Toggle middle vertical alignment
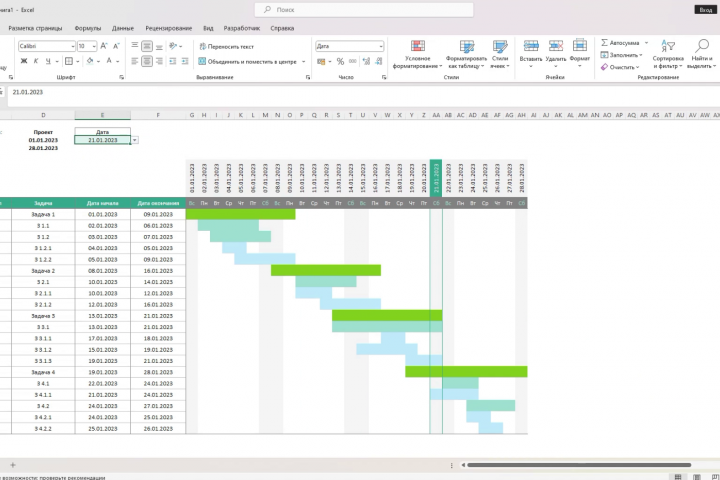 coord(147,46)
